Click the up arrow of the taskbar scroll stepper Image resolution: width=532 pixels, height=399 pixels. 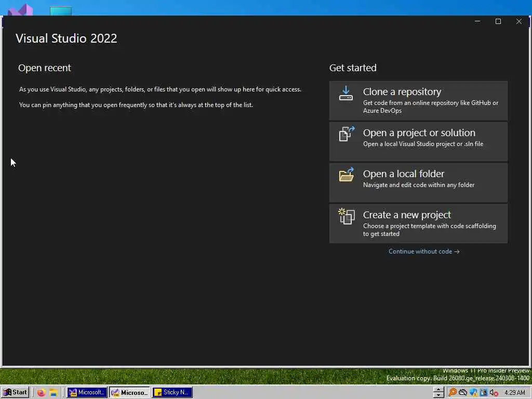(x=438, y=390)
